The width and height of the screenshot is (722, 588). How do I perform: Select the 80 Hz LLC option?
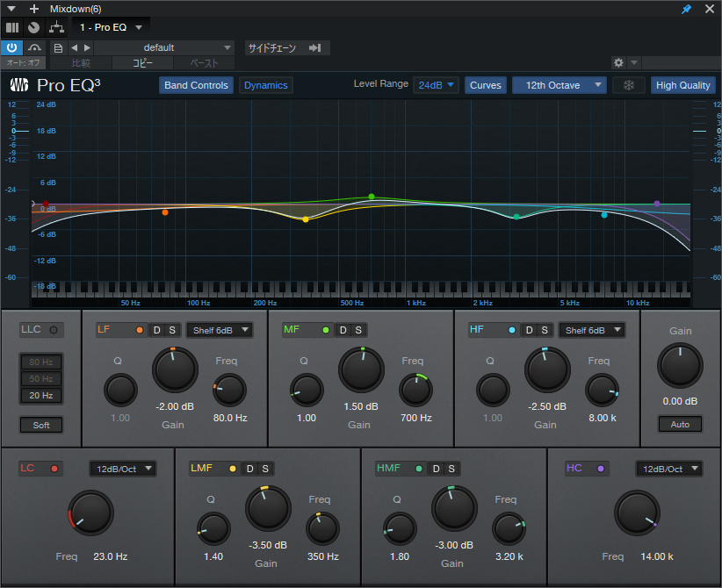41,362
